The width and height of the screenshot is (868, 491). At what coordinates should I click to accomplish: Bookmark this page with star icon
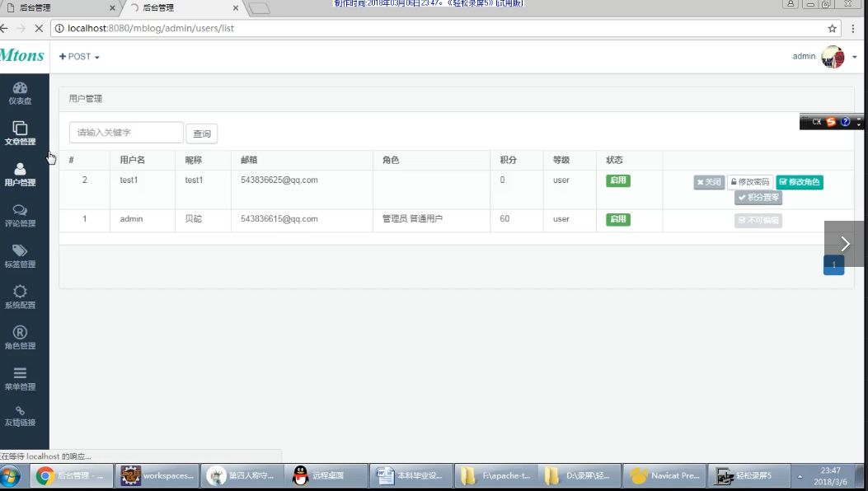832,28
